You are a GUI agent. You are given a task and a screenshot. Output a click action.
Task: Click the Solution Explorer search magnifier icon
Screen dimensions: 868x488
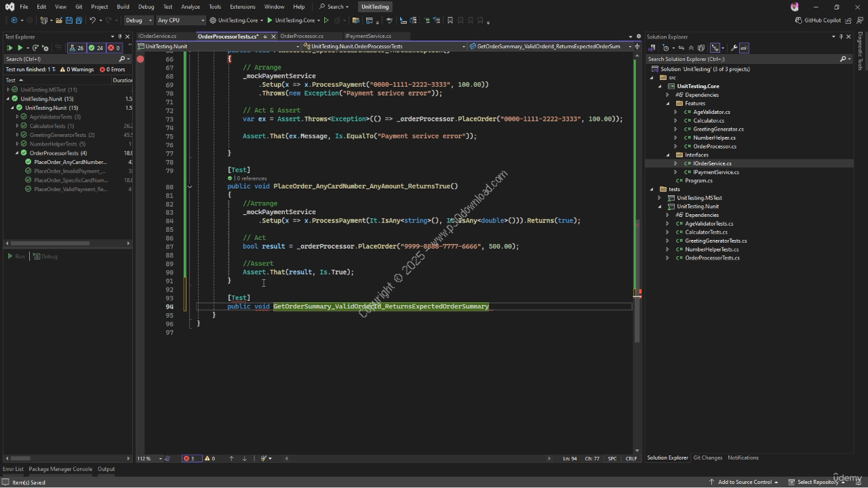click(843, 59)
